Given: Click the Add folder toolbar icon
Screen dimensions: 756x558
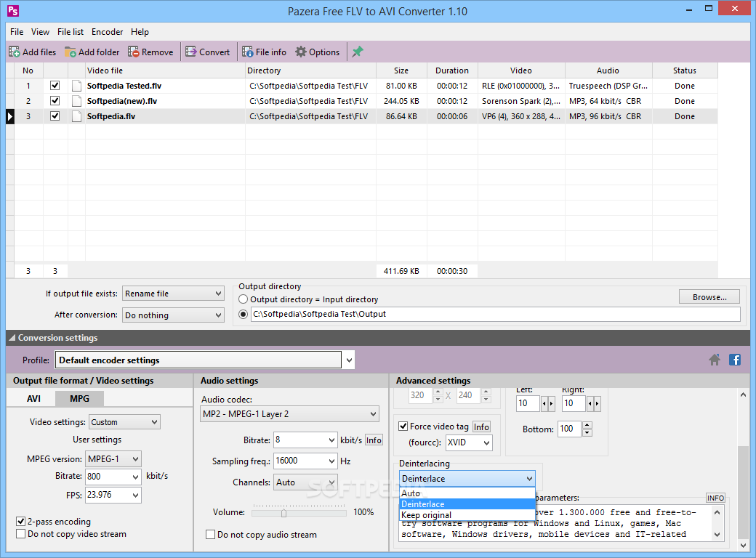Looking at the screenshot, I should (71, 52).
